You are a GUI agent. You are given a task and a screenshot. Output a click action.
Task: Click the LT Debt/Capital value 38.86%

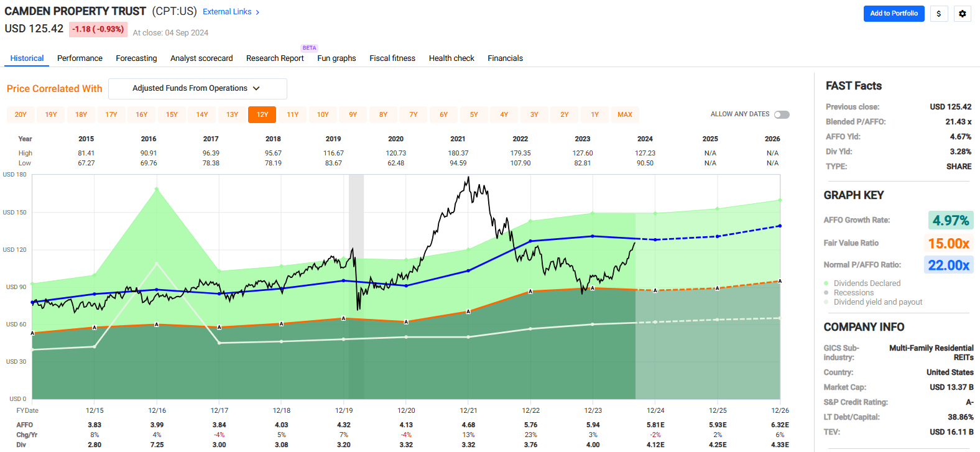[961, 417]
